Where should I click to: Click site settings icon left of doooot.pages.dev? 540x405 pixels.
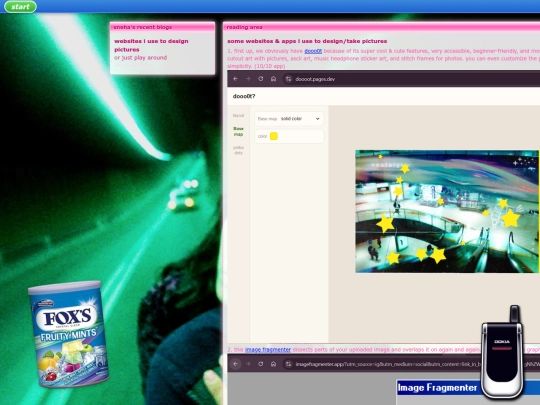click(288, 79)
